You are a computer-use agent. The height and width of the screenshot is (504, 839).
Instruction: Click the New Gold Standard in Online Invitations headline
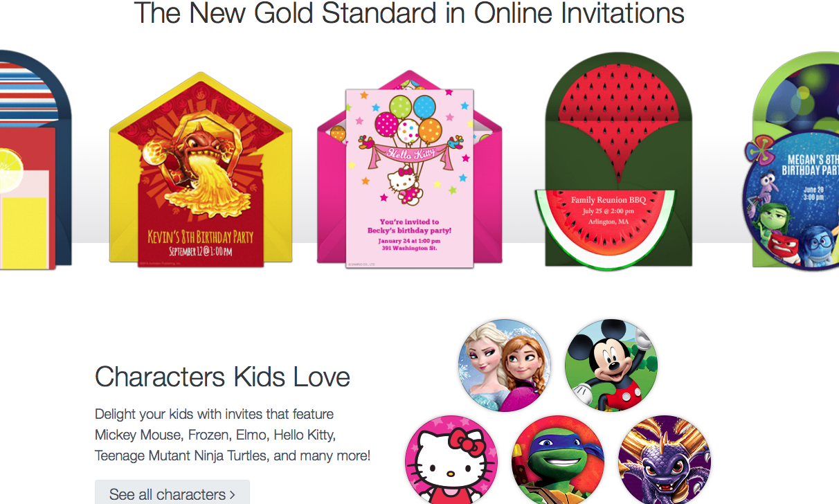click(408, 13)
